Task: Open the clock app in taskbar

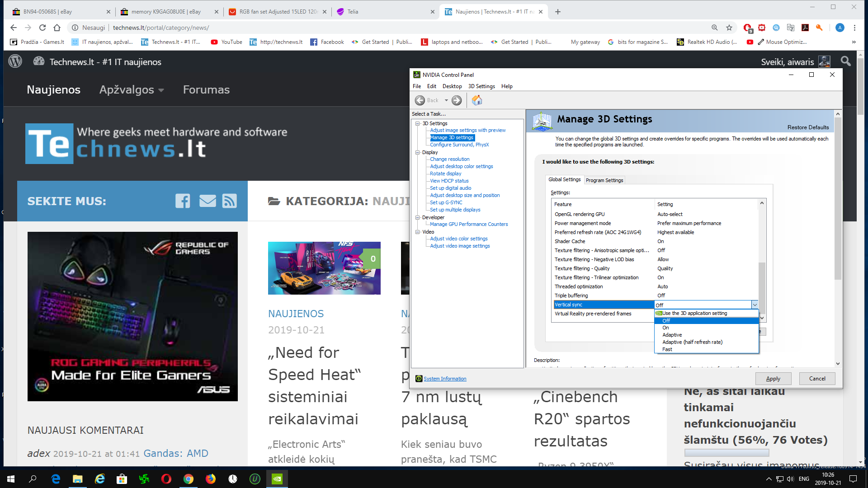Action: [233, 479]
